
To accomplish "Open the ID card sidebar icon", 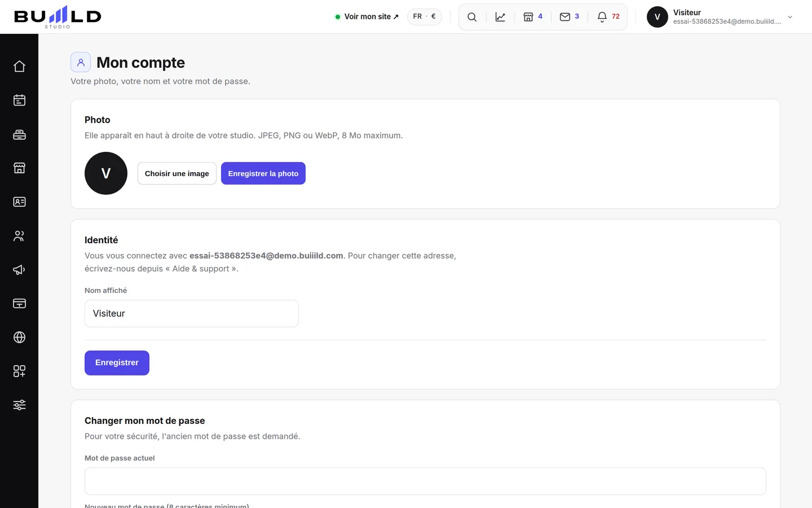I will tap(19, 202).
